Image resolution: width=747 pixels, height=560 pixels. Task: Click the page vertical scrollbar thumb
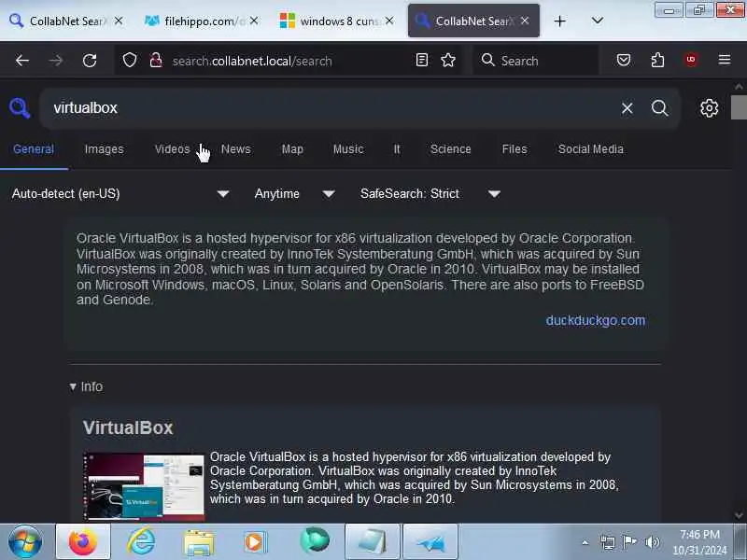coord(739,107)
